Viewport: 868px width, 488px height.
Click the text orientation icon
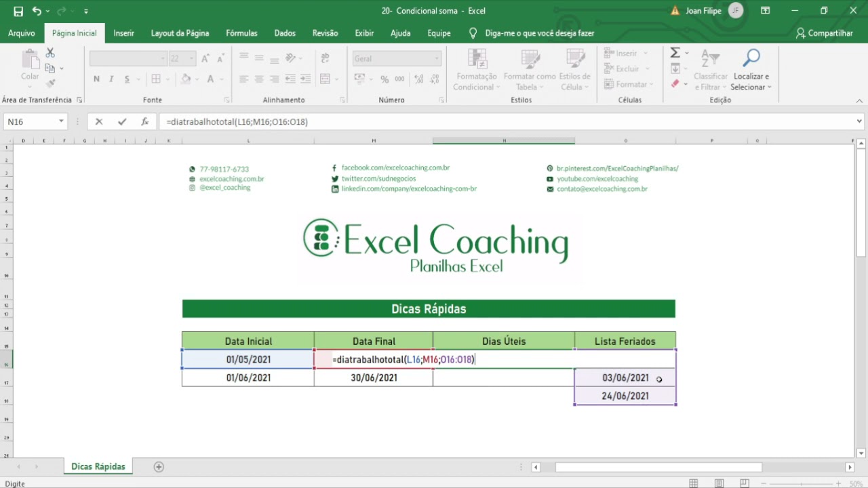291,58
